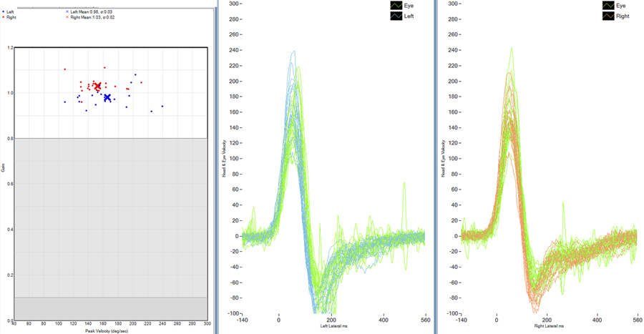The image size is (644, 334).
Task: Click the 'Right Lateral ms' axis title
Action: click(549, 326)
